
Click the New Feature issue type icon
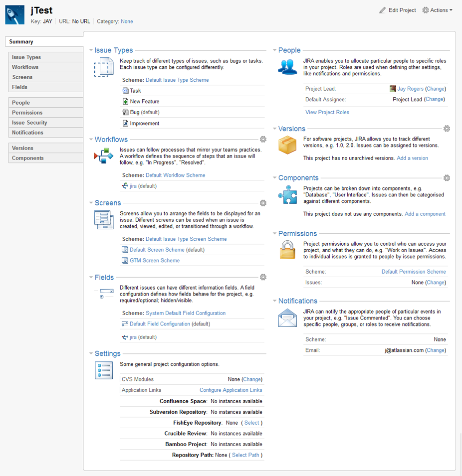pos(125,101)
